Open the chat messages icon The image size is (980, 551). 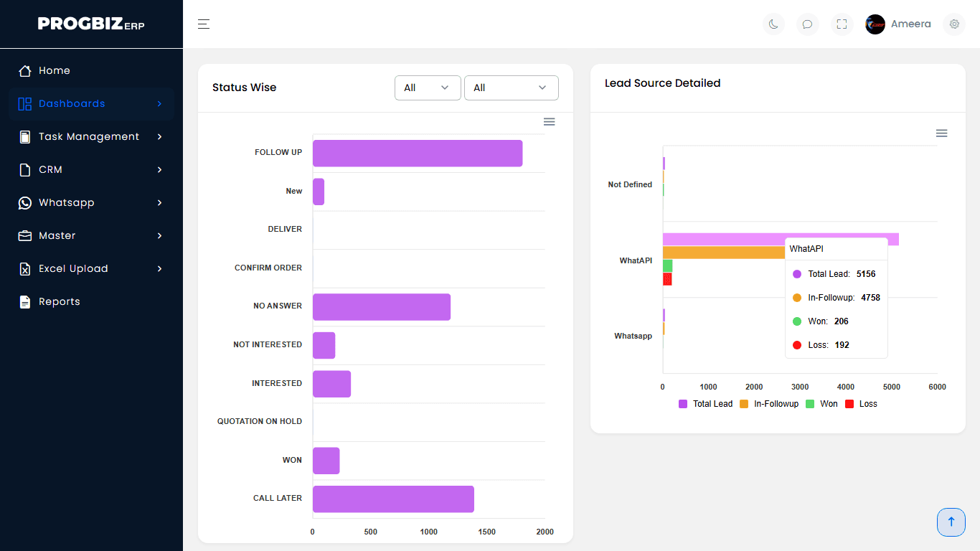point(808,24)
